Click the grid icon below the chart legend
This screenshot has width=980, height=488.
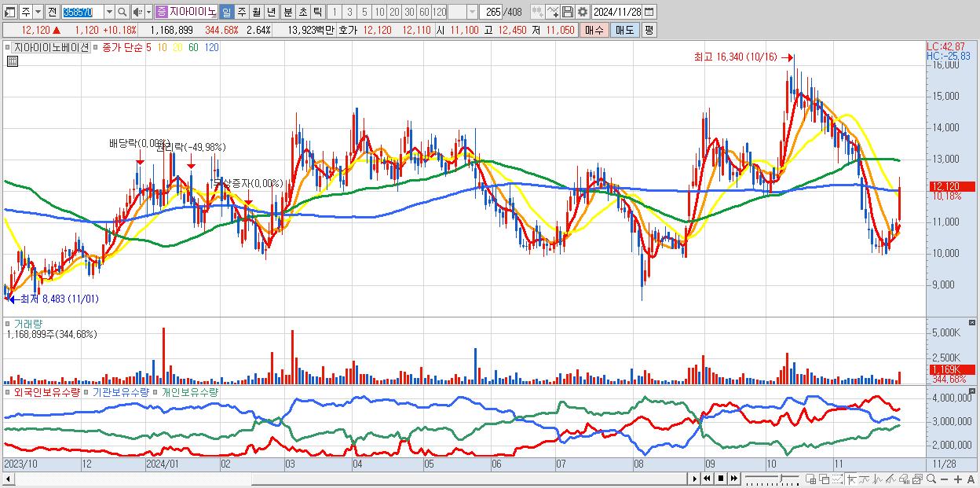click(11, 61)
